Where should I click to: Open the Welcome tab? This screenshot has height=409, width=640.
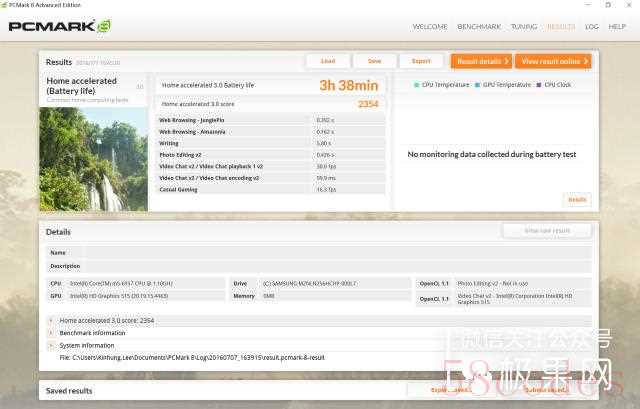tap(430, 27)
